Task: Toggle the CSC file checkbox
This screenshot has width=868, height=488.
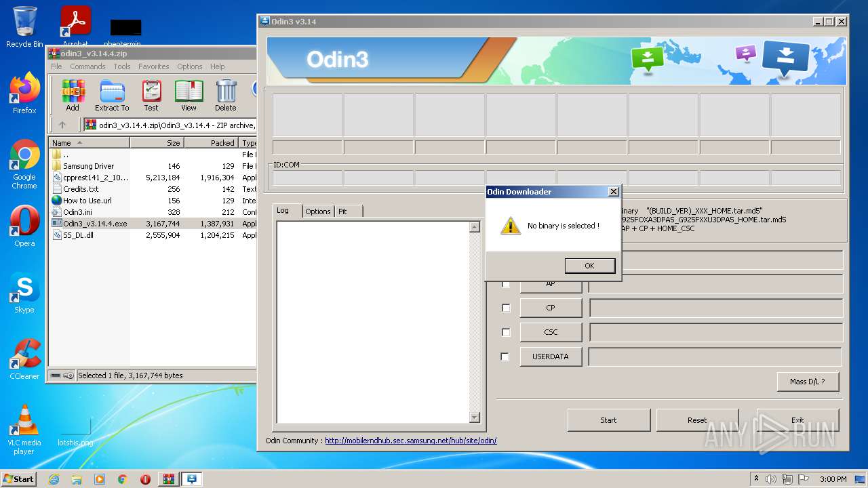Action: pos(506,332)
